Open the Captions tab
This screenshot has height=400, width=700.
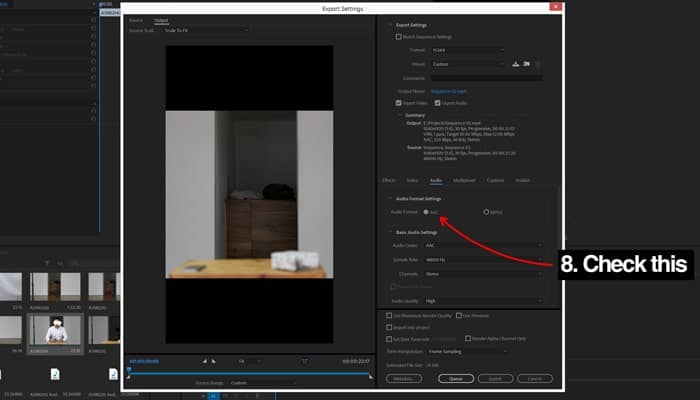[495, 180]
